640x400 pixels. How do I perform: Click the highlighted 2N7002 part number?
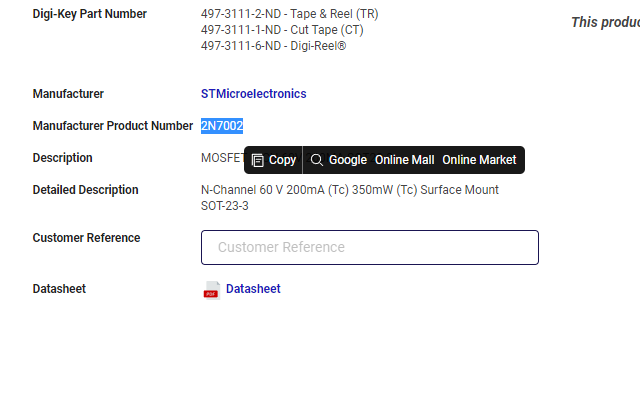(222, 126)
